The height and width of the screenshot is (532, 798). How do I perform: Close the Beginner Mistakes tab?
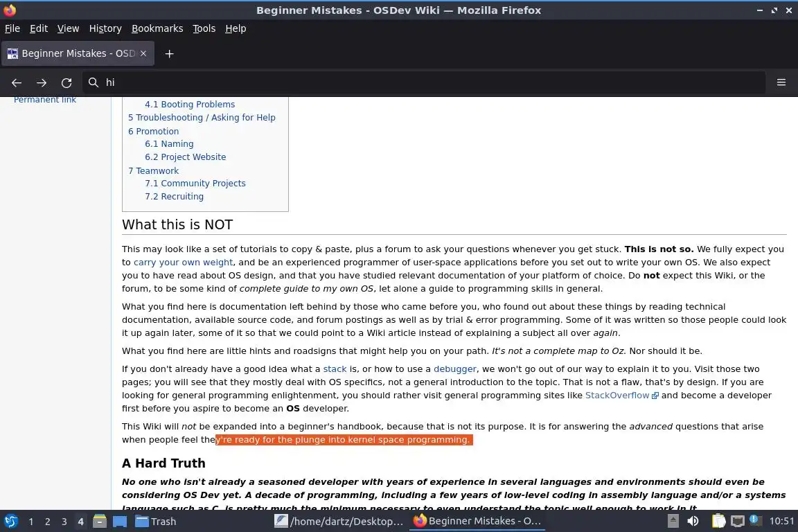(143, 53)
